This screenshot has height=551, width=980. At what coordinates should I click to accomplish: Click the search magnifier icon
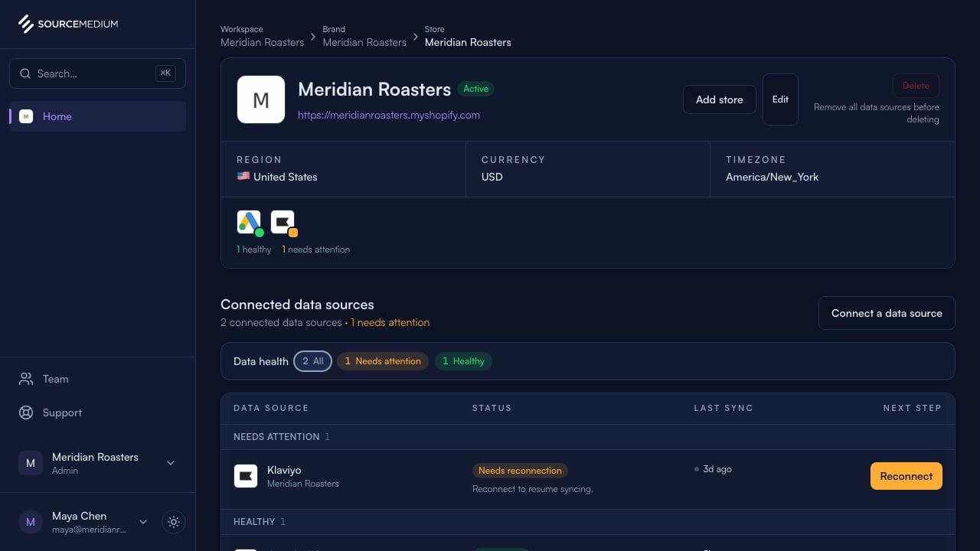(x=25, y=73)
